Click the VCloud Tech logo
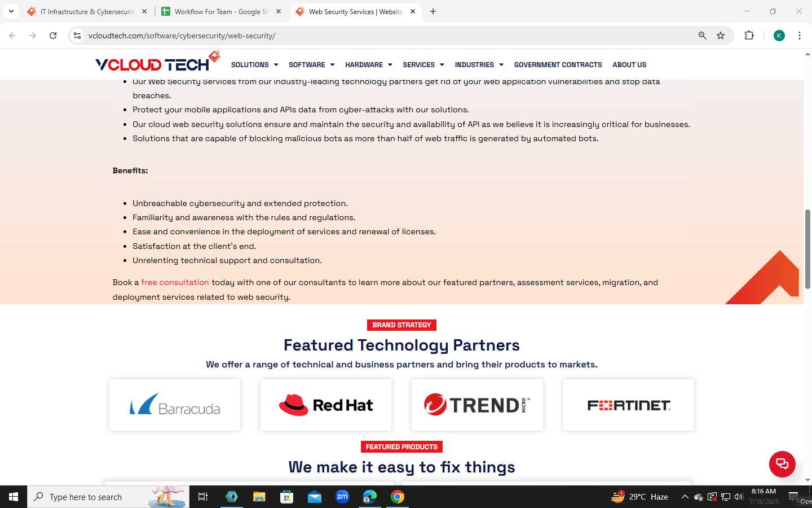812x508 pixels. tap(157, 62)
